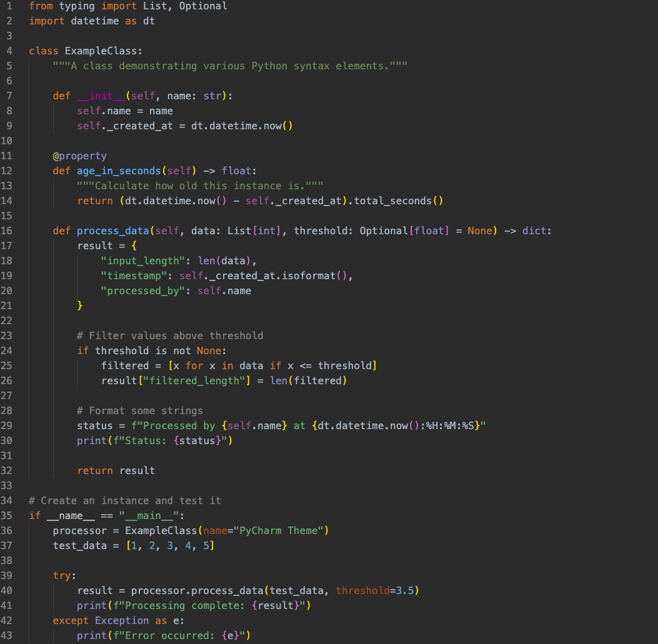Click the "__main__" string
The height and width of the screenshot is (644, 658).
pyautogui.click(x=149, y=516)
